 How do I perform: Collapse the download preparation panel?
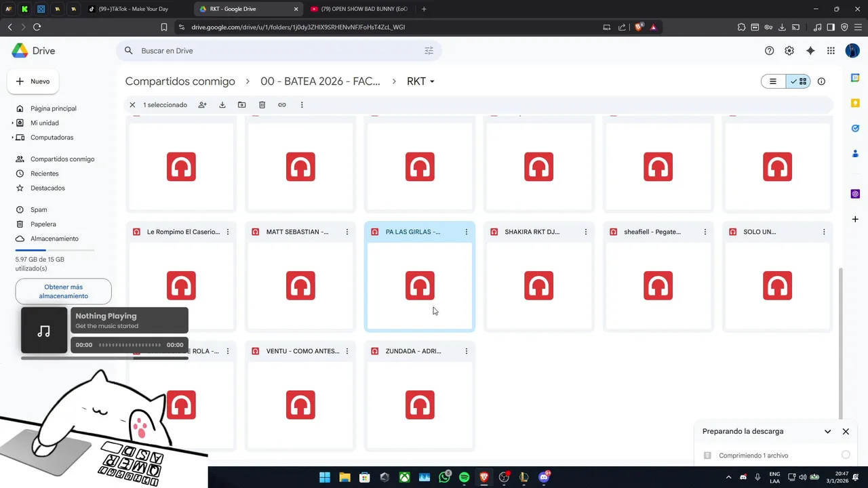pos(827,432)
